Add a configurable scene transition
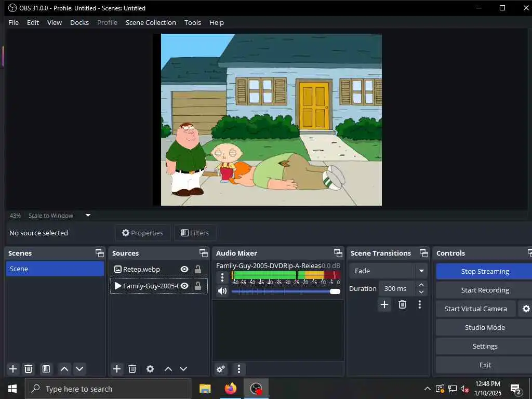This screenshot has width=532, height=399. pos(384,304)
